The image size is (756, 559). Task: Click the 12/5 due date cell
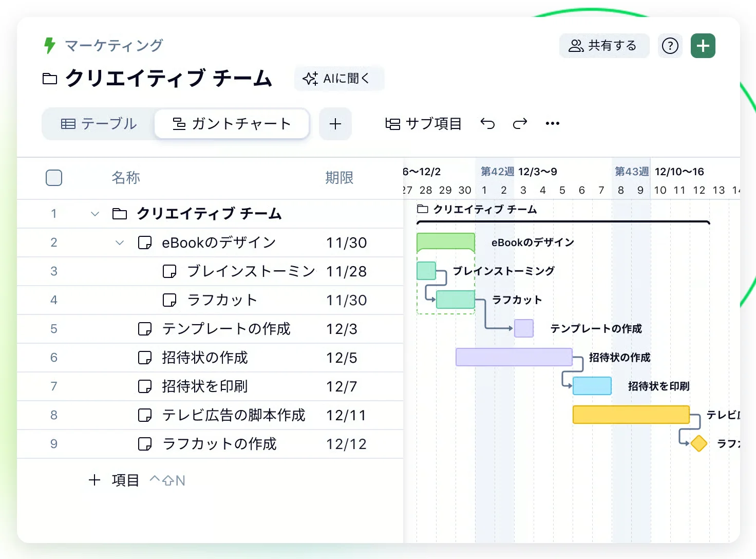point(342,358)
